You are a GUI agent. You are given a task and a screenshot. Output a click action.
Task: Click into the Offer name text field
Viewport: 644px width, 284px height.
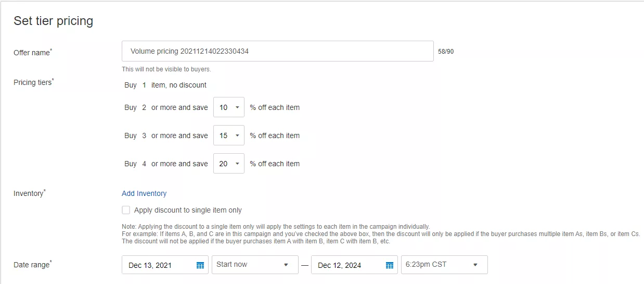277,51
